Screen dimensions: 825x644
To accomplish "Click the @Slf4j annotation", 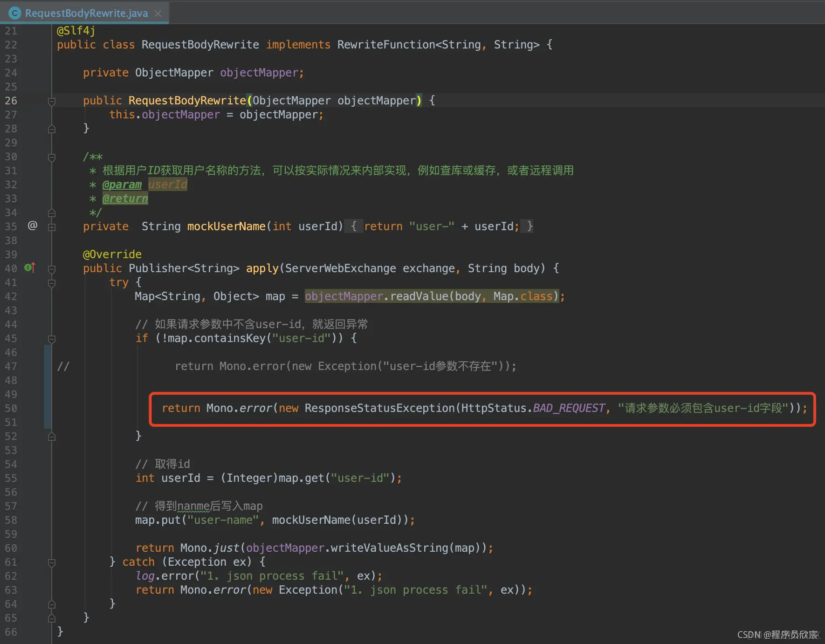I will click(76, 31).
